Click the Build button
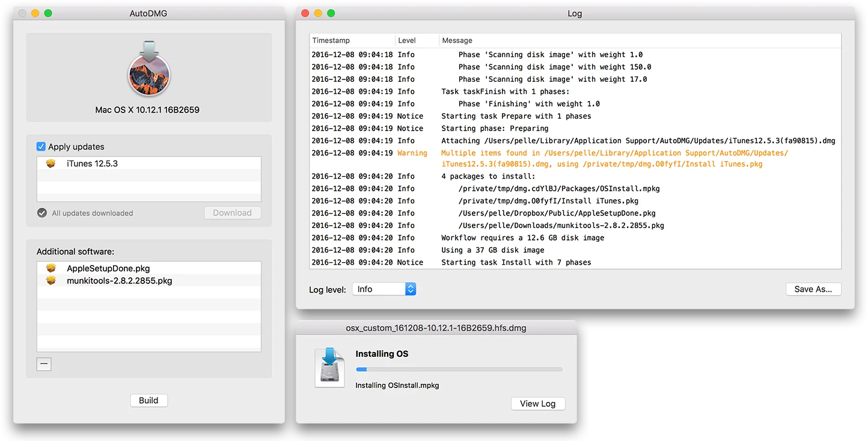This screenshot has width=868, height=441. tap(149, 401)
